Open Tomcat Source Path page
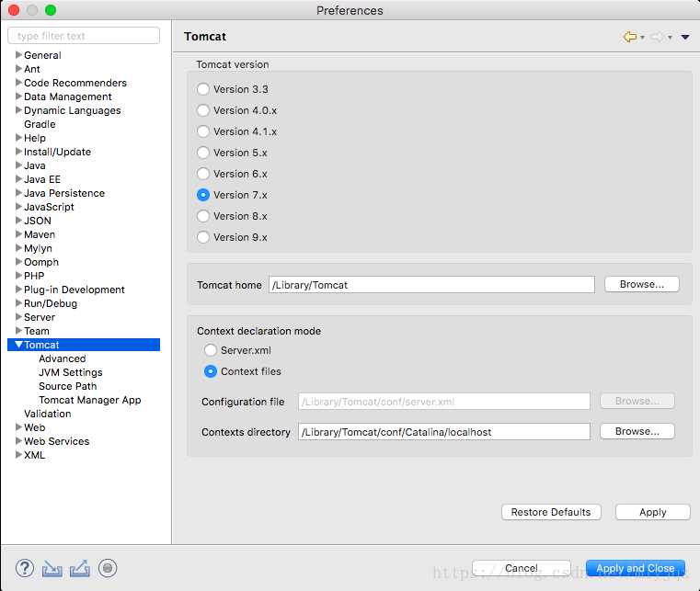Screen dimensions: 700x591 (67, 386)
